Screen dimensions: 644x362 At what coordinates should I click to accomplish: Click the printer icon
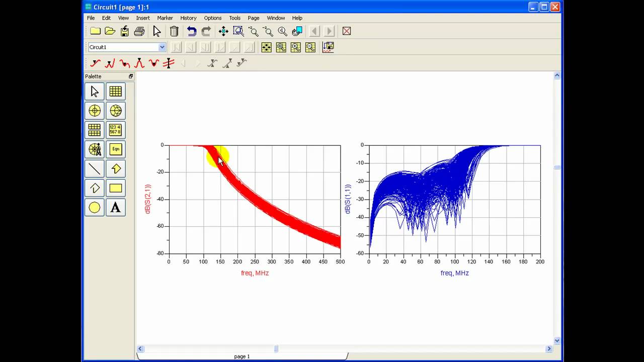[x=139, y=31]
